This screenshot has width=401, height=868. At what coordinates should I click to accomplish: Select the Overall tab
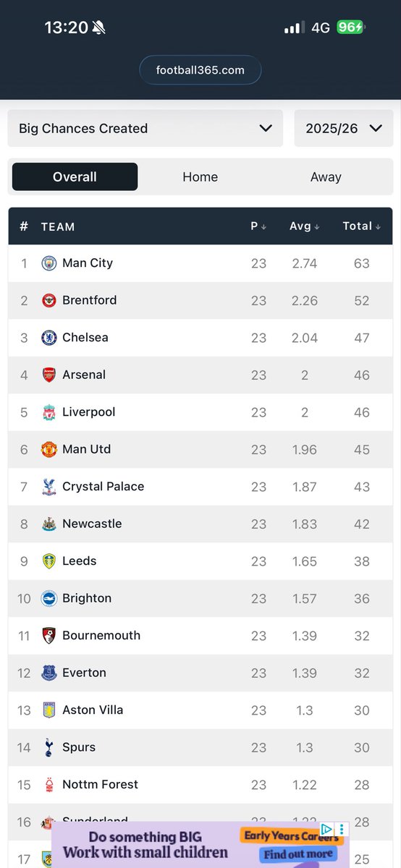point(75,176)
